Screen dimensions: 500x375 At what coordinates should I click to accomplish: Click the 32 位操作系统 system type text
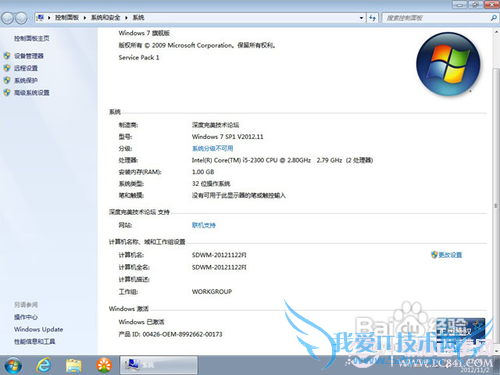211,184
